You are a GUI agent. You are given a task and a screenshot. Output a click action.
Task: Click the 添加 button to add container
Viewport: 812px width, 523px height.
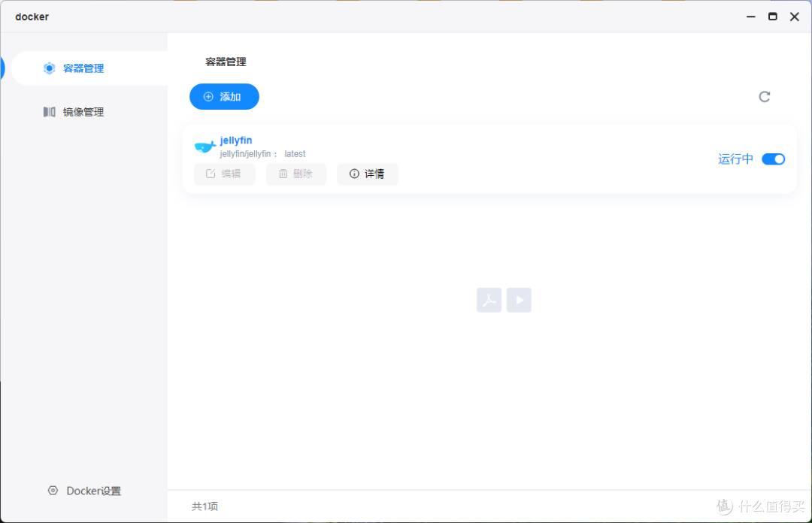[224, 97]
